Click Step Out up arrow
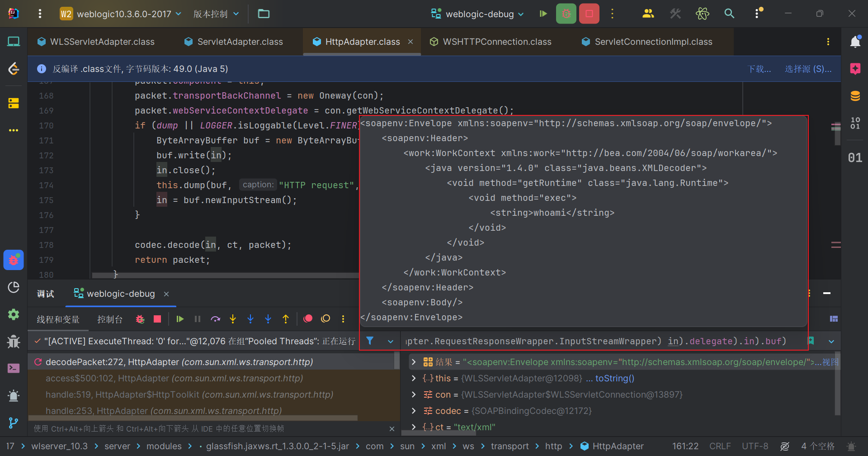Viewport: 868px width, 456px height. point(286,319)
